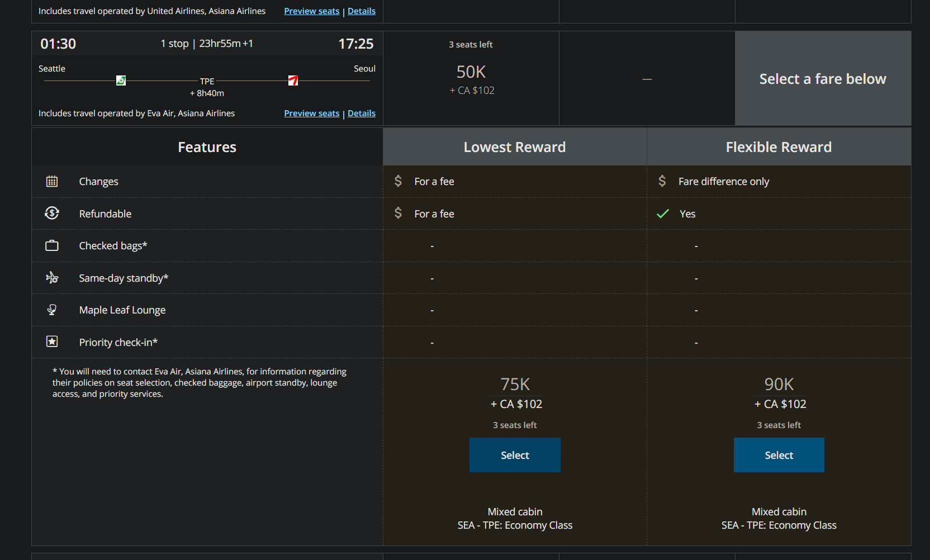Viewport: 930px width, 560px height.
Task: Click the 1 stop | 23hr55m duration text
Action: pyautogui.click(x=207, y=44)
